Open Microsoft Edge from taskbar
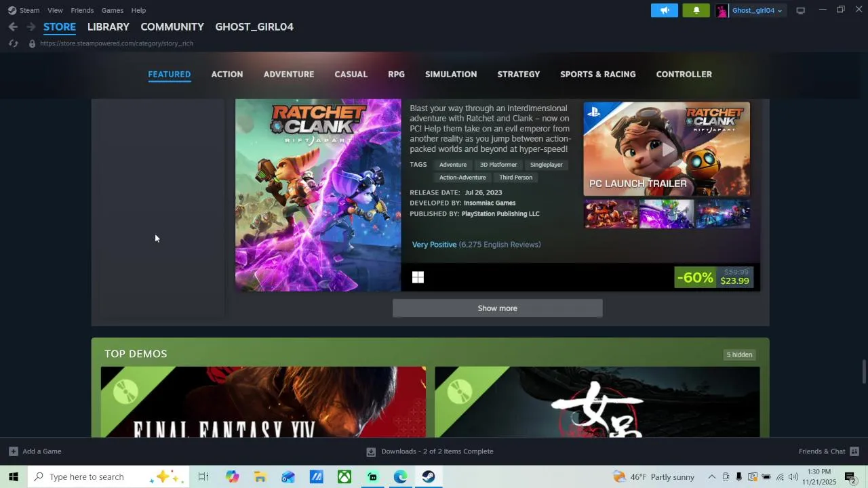868x488 pixels. 401,476
